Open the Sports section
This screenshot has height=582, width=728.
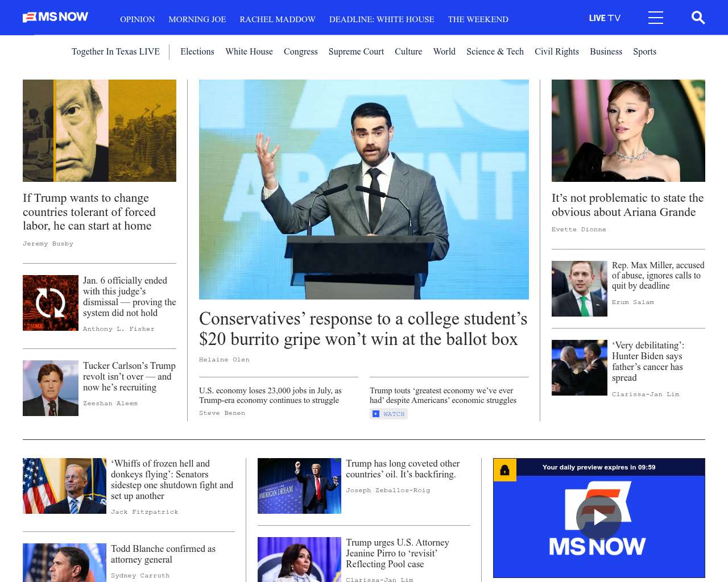click(x=644, y=52)
